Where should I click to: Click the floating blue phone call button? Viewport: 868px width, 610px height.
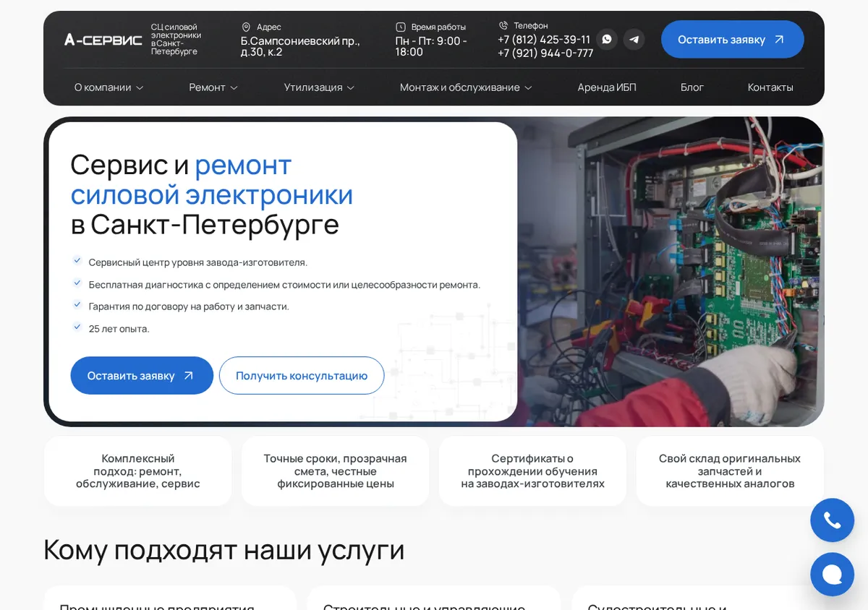(x=832, y=520)
